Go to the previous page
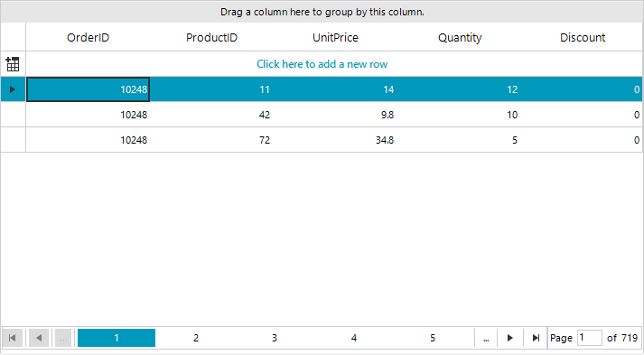 (x=39, y=338)
